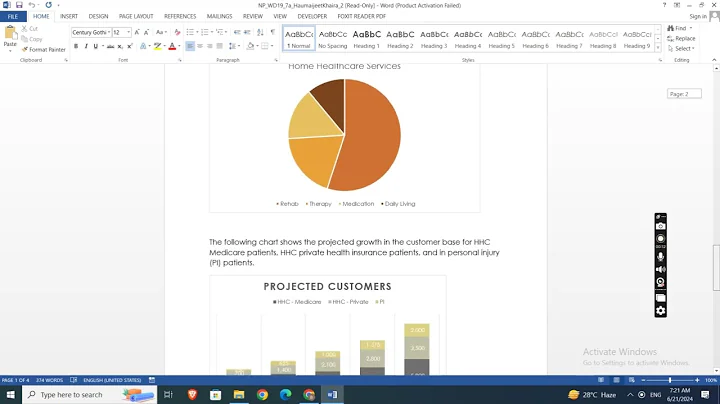
Task: Toggle Strikethrough formatting
Action: (111, 46)
